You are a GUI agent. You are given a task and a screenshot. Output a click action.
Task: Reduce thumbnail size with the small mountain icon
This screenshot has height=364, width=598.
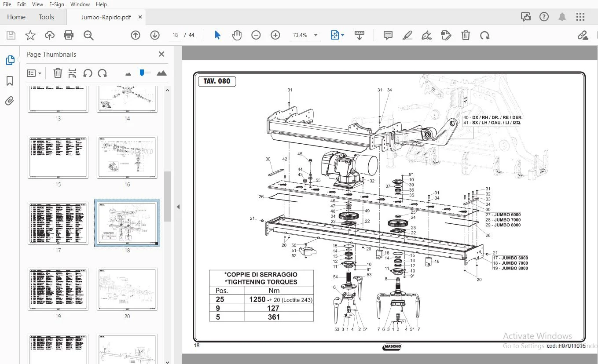coord(128,74)
